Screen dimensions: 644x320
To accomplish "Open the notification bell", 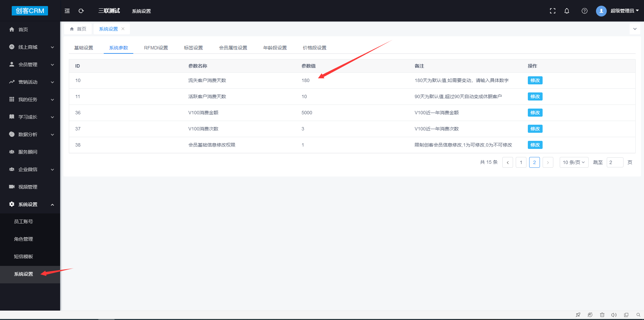I will tap(567, 11).
